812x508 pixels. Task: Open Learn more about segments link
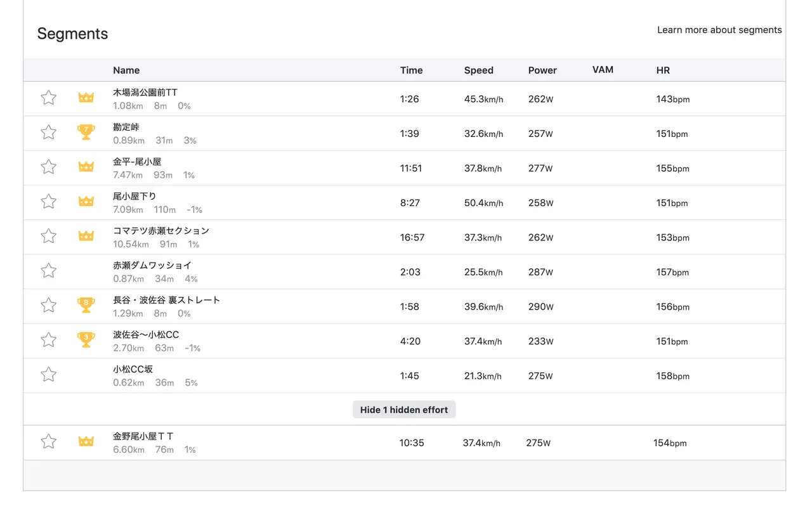[719, 30]
